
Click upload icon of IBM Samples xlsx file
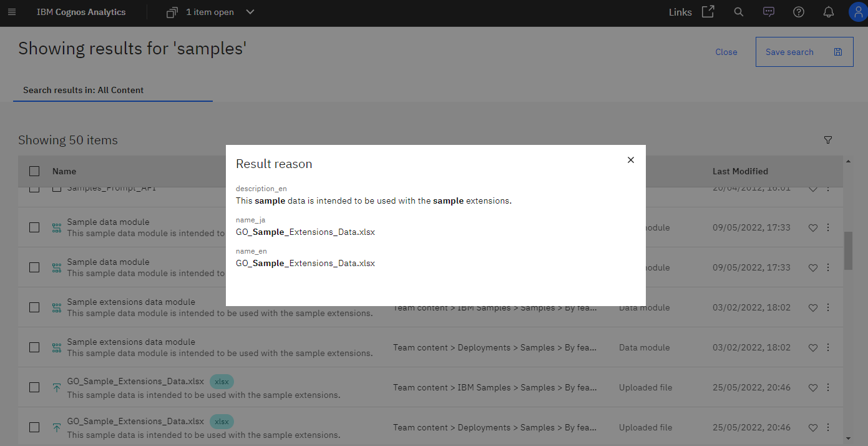click(57, 388)
